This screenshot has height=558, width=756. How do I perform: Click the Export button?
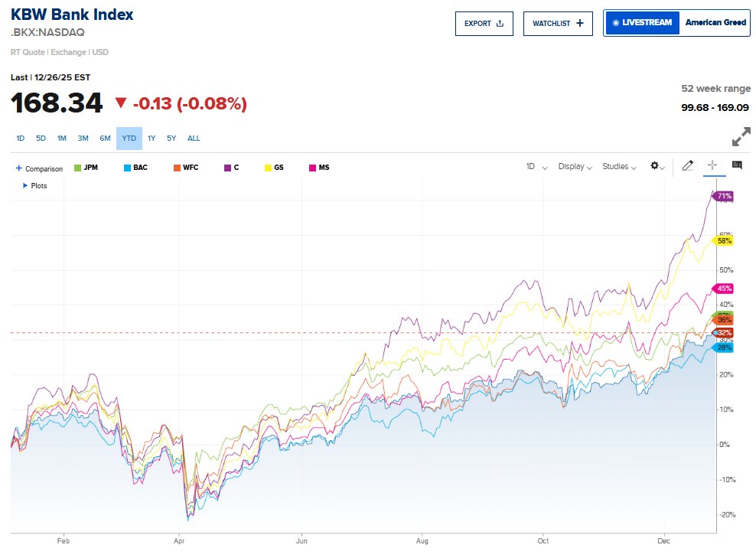(484, 23)
